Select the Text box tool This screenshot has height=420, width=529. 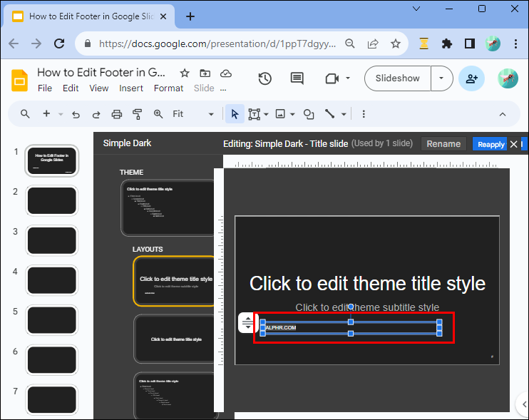point(254,114)
